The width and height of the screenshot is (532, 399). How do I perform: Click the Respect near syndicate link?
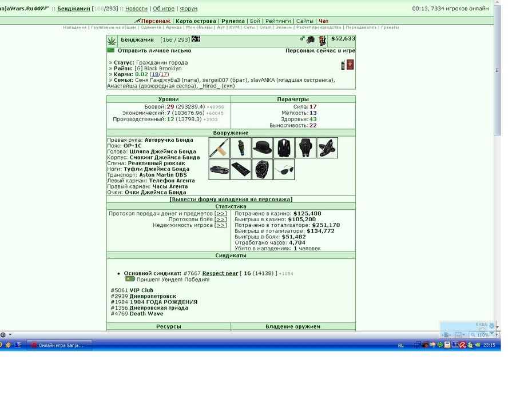point(220,274)
